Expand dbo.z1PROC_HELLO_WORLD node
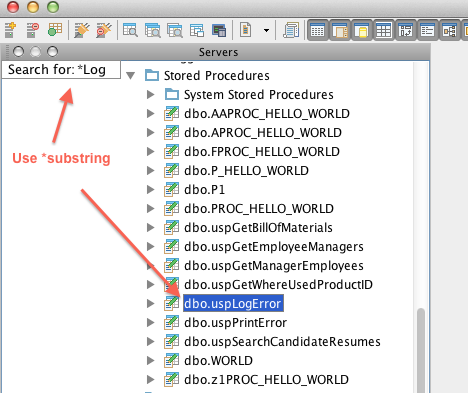The image size is (468, 393). point(151,379)
